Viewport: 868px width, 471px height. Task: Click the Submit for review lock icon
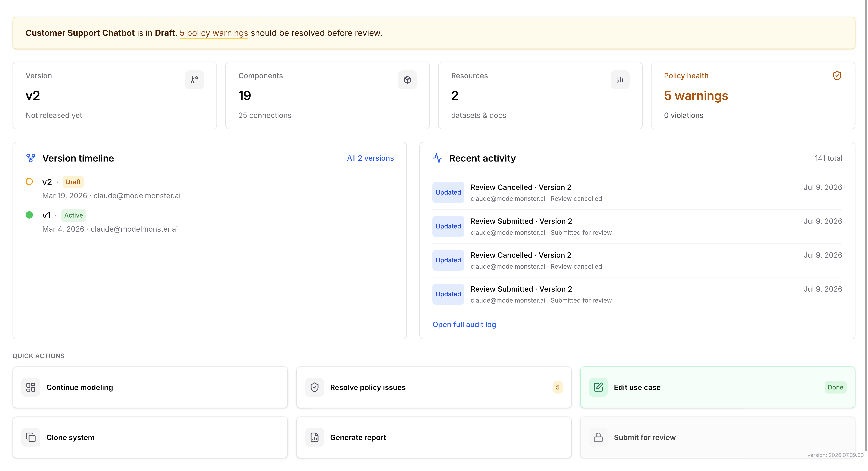coord(598,437)
